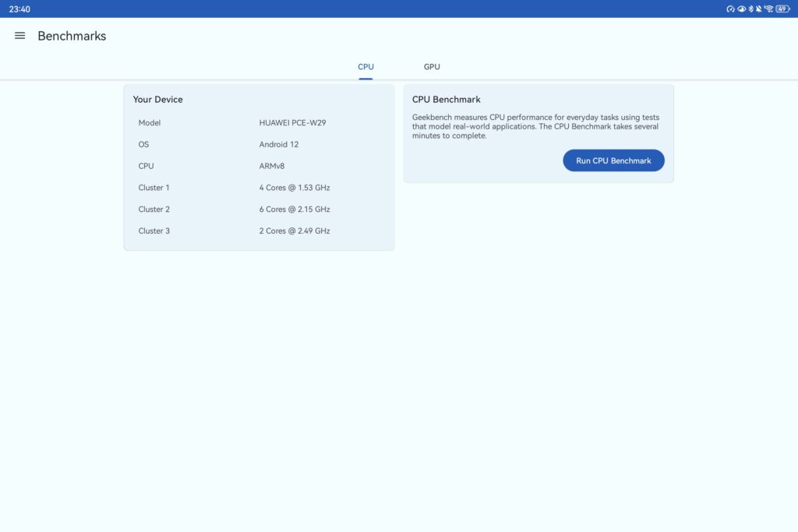Click the CPU Benchmark description text
The width and height of the screenshot is (798, 532).
[x=535, y=126]
